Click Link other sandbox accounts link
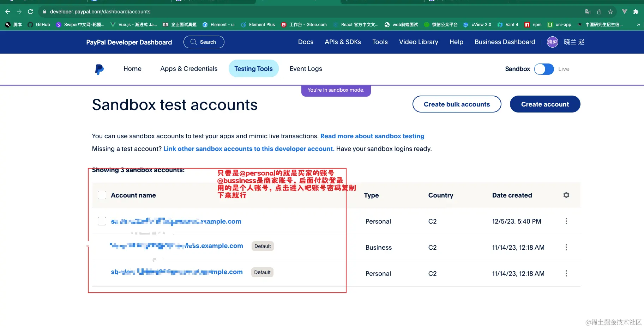The width and height of the screenshot is (644, 328). [249, 149]
